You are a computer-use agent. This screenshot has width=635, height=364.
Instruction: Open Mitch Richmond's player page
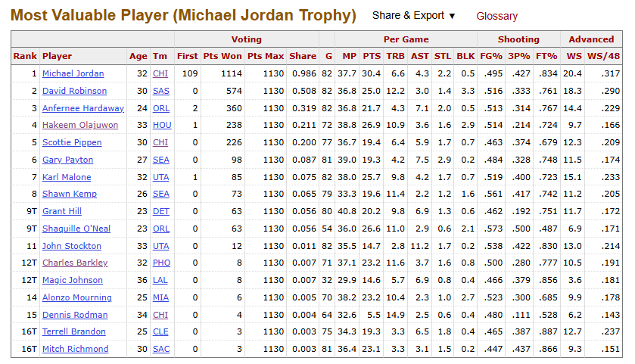pos(76,349)
